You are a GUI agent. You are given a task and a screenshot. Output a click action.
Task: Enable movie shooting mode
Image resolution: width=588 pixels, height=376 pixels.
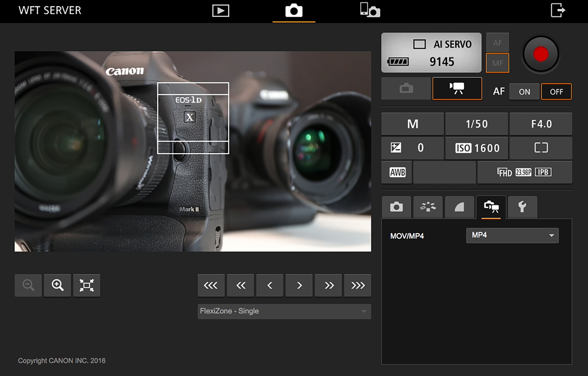[x=457, y=88]
